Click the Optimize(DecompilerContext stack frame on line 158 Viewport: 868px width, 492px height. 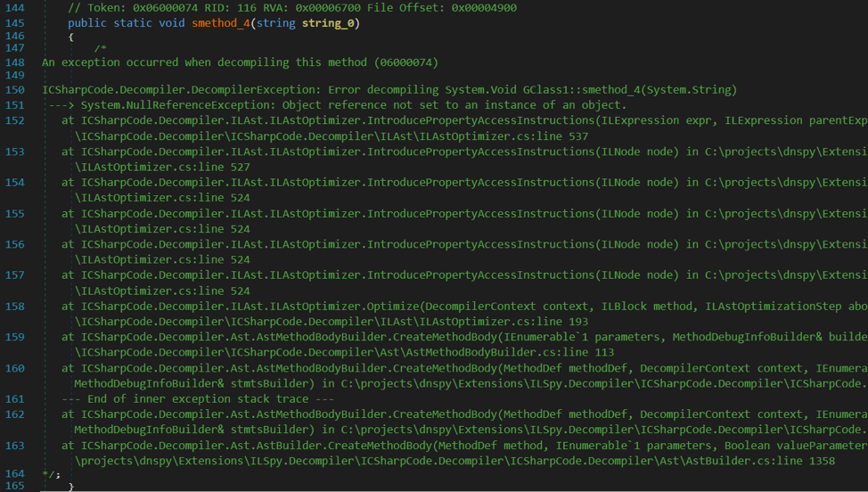(464, 306)
